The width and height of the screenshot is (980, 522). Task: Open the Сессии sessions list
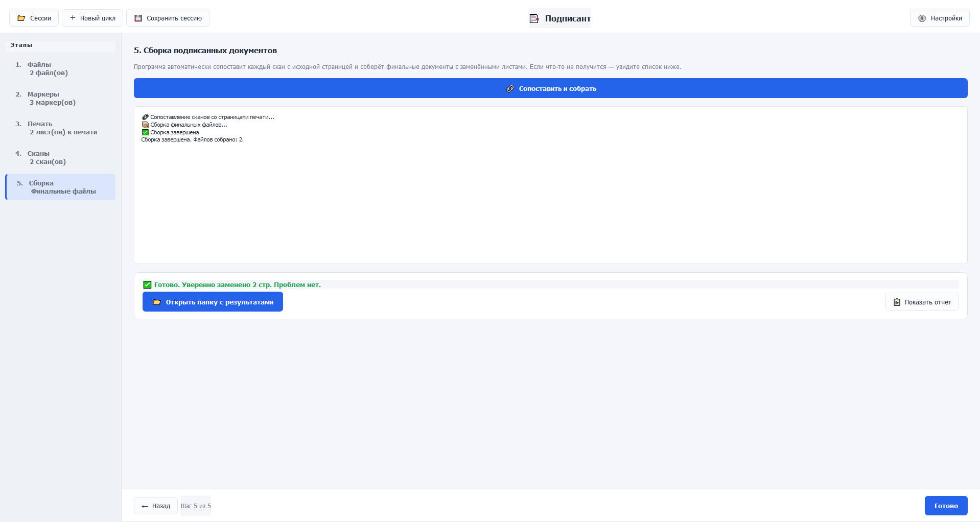34,18
